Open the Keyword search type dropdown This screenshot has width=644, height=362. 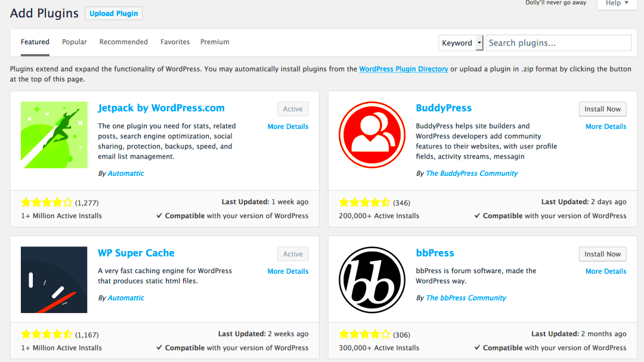click(461, 43)
